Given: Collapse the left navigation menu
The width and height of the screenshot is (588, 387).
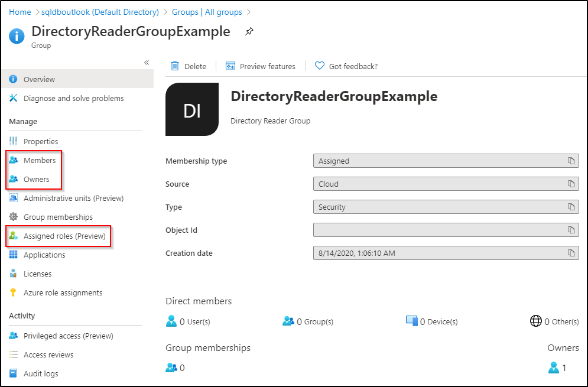Looking at the screenshot, I should [147, 63].
